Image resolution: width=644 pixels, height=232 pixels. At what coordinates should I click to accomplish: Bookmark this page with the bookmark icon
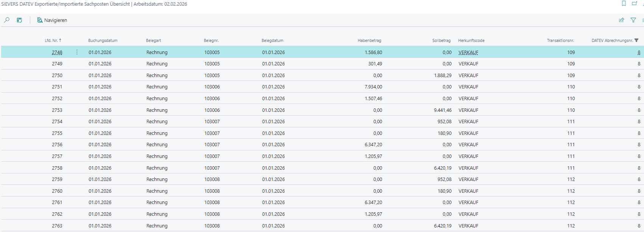pyautogui.click(x=624, y=4)
